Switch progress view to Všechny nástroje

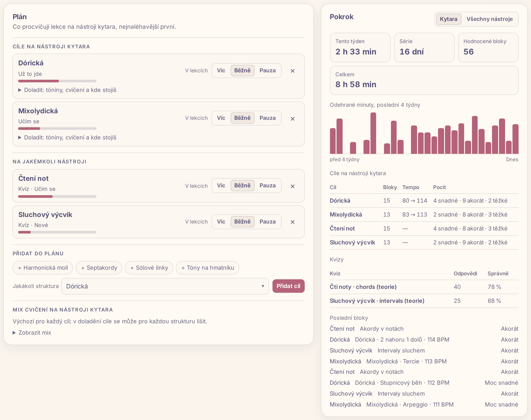coord(489,19)
